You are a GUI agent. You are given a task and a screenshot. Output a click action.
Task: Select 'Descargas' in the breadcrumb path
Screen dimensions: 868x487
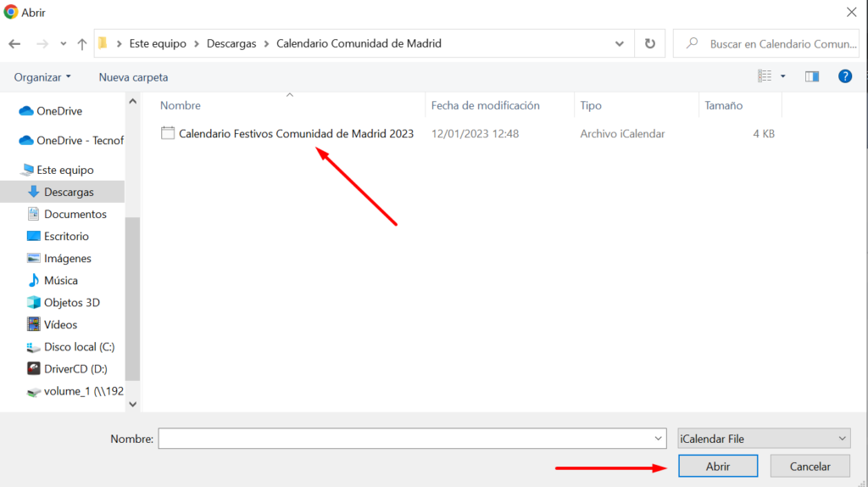231,43
